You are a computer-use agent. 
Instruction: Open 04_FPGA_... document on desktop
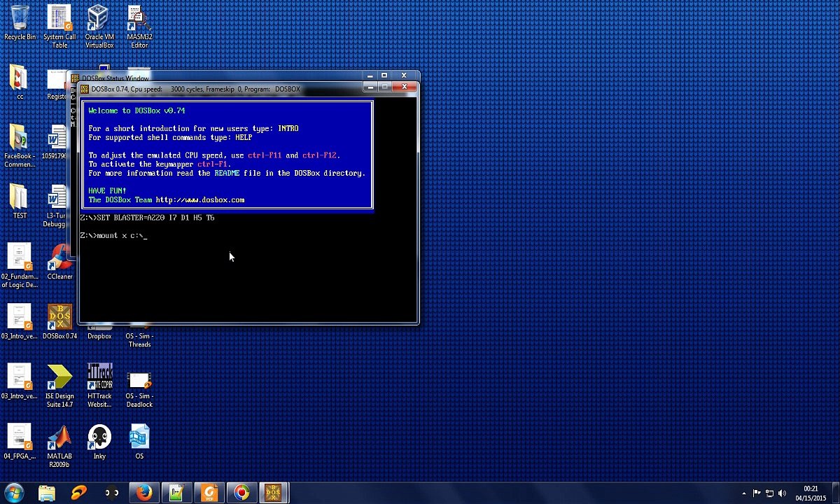coord(20,442)
